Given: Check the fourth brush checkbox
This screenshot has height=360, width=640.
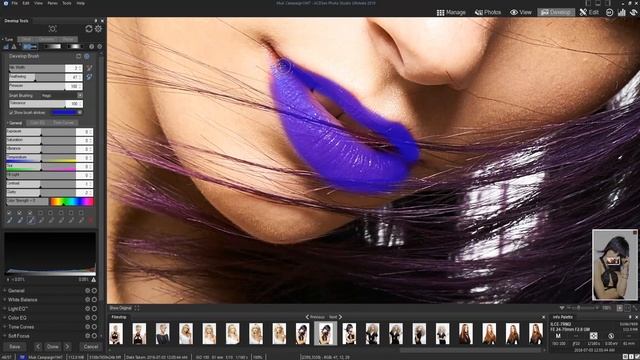Looking at the screenshot, I should coord(40,213).
